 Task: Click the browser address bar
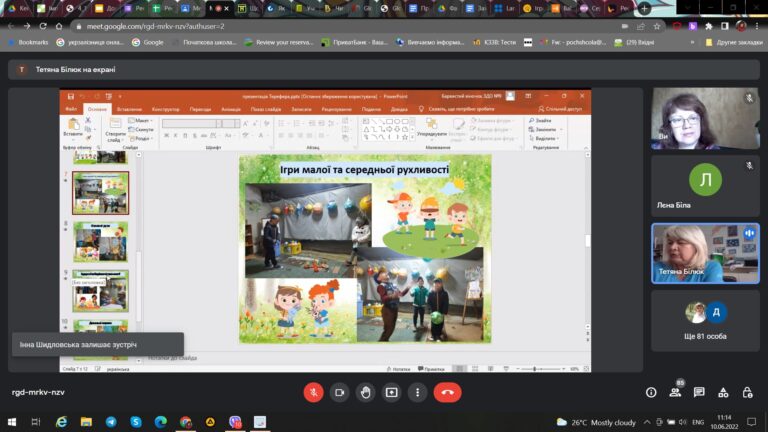343,26
